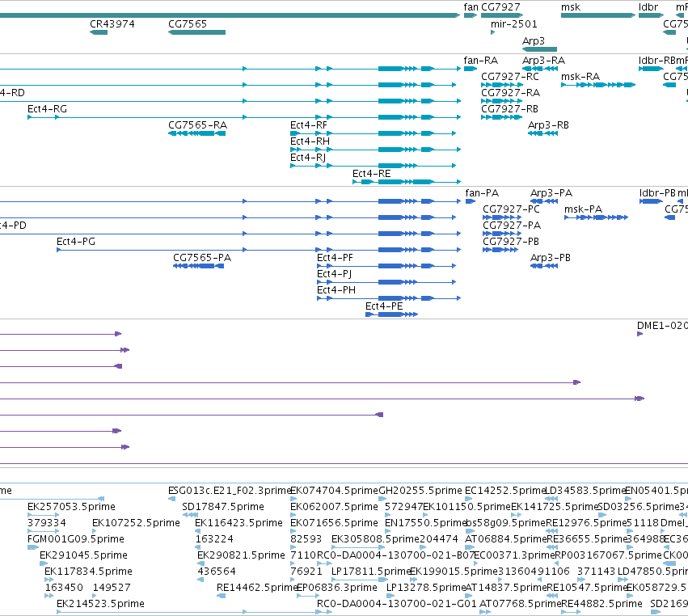Click the EK062007.5prime EST label

coord(334,507)
